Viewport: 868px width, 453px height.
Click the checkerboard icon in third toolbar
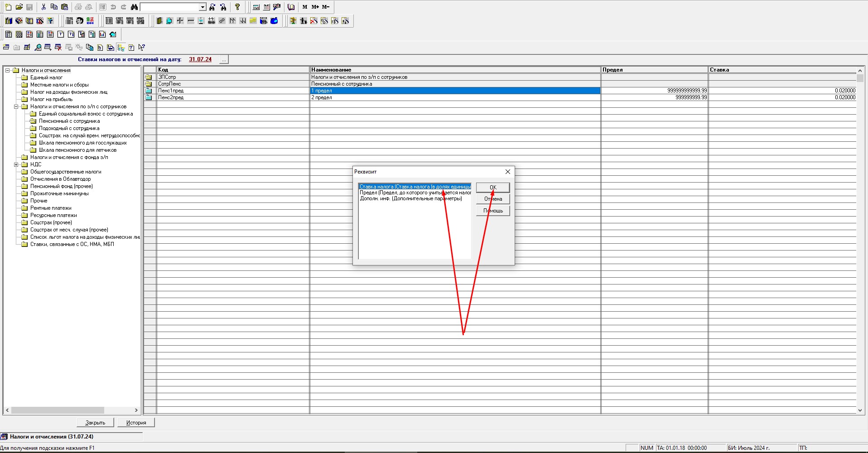(x=19, y=34)
